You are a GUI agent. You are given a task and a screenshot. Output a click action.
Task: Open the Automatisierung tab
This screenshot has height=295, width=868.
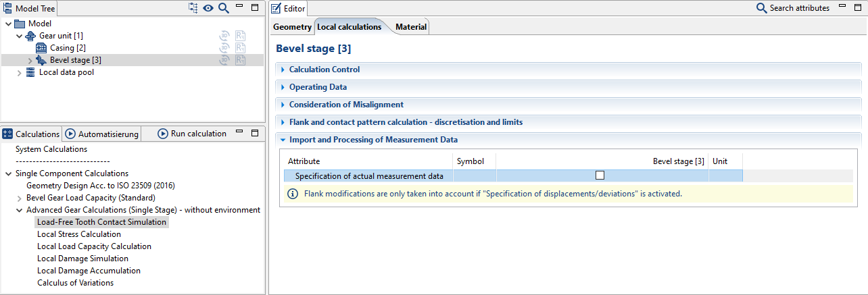(102, 134)
